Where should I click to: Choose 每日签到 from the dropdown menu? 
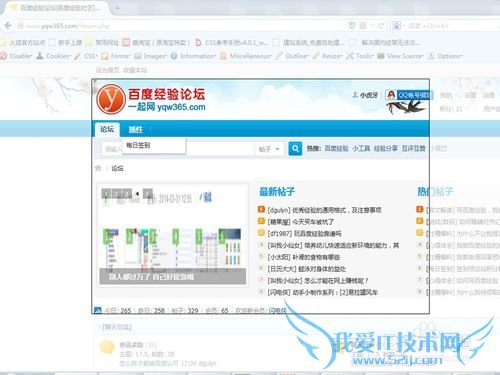138,145
